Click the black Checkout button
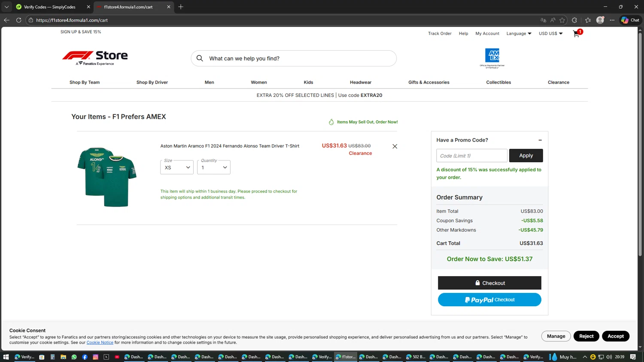 point(489,283)
